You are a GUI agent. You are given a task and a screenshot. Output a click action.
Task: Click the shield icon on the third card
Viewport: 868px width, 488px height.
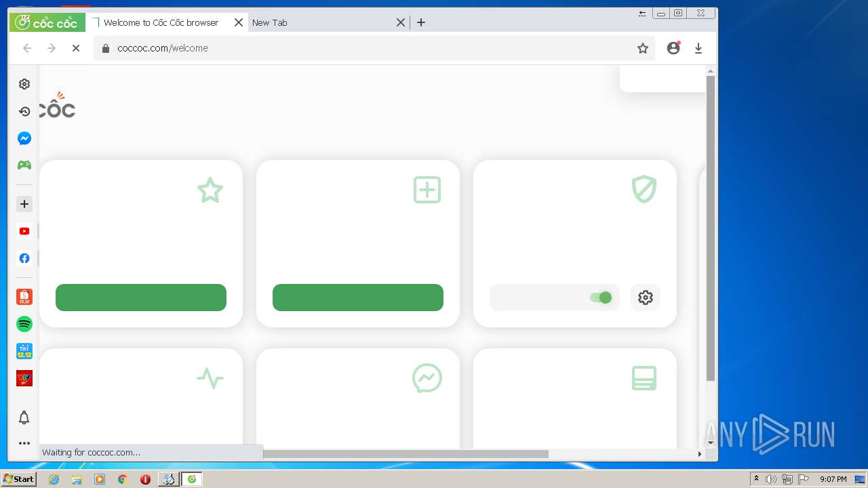(644, 190)
